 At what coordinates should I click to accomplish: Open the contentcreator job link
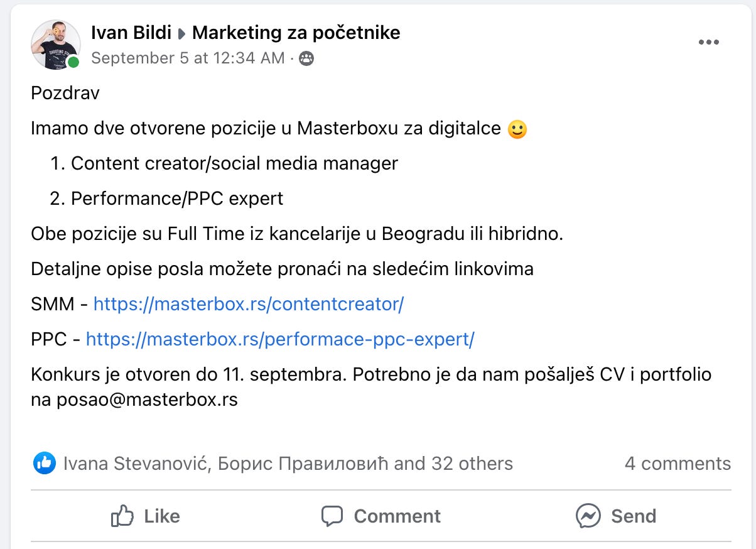249,303
